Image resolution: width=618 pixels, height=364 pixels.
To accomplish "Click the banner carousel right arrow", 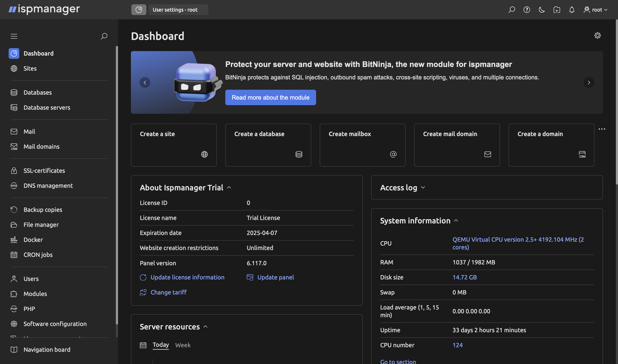I will click(589, 82).
